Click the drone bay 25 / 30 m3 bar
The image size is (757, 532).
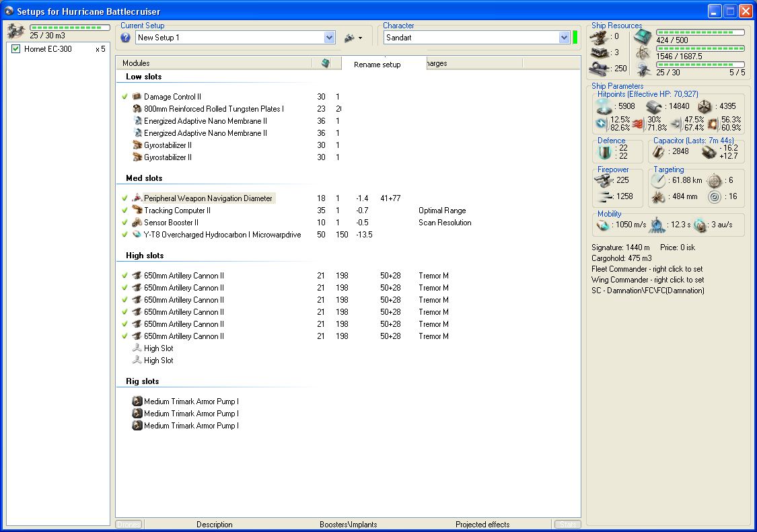70,28
